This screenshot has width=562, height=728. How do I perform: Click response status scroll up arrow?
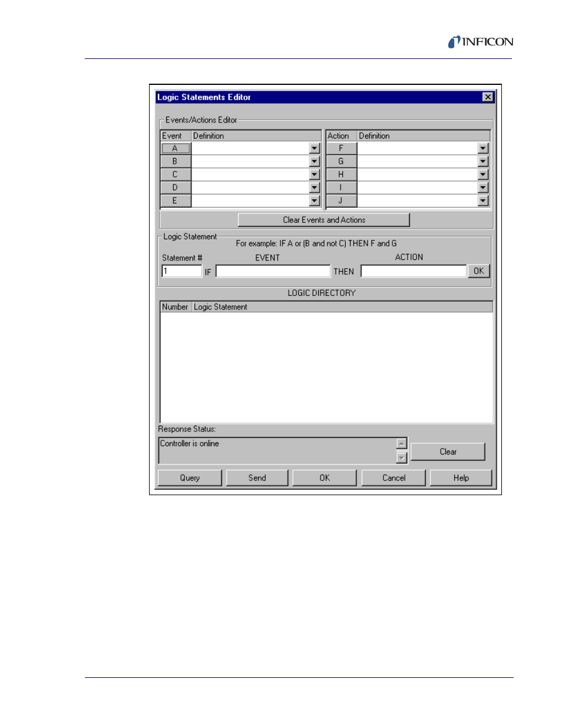(x=402, y=443)
